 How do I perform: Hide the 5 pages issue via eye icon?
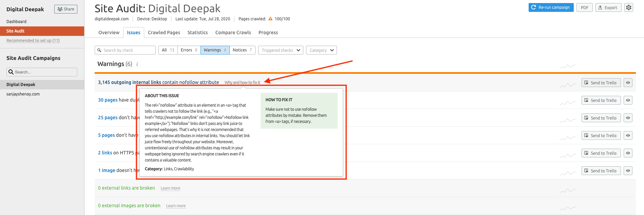click(628, 135)
